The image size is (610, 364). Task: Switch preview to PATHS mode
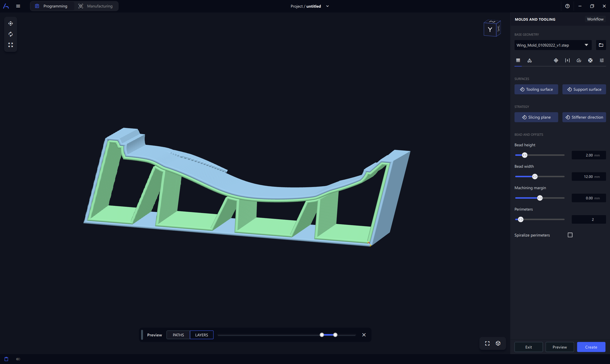(x=178, y=335)
